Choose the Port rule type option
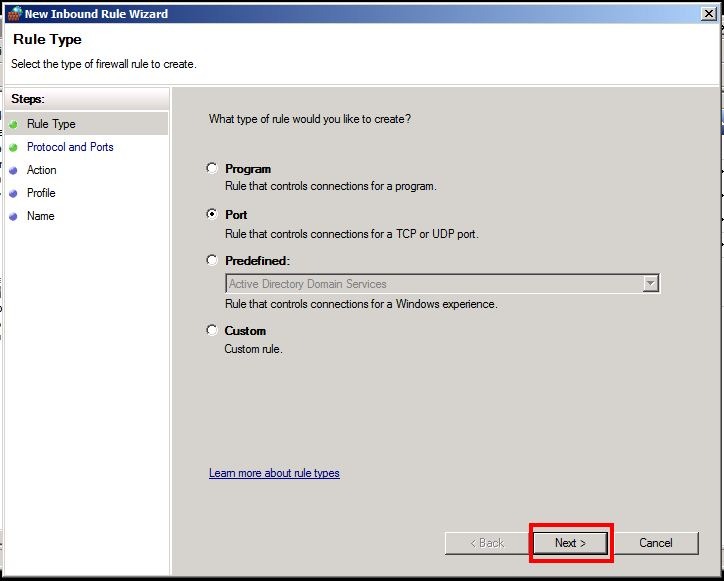Screen dimensions: 724x581 click(x=211, y=214)
